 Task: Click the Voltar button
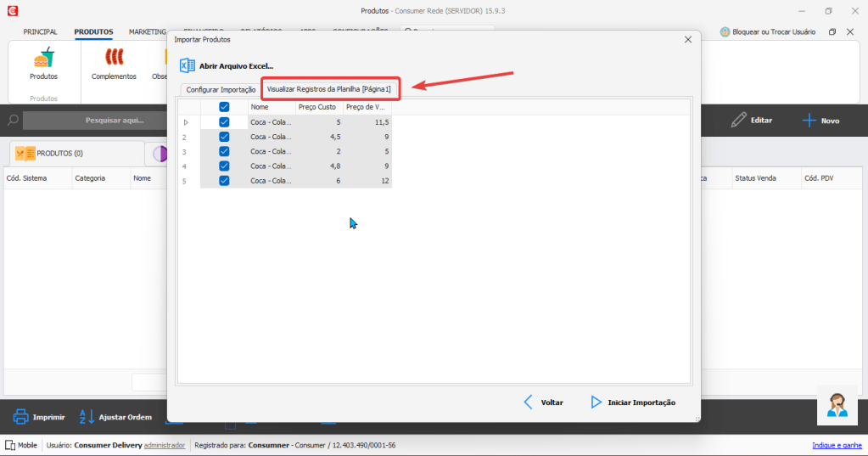click(x=543, y=403)
